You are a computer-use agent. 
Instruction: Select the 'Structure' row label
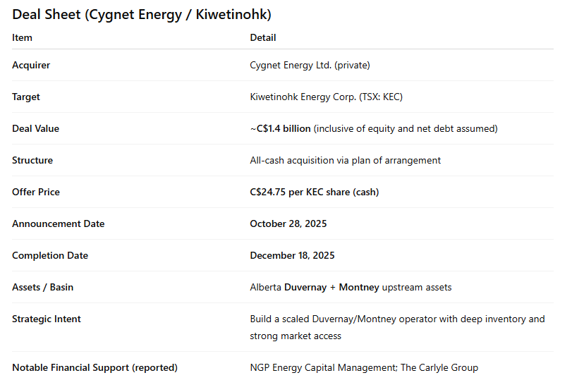(32, 160)
